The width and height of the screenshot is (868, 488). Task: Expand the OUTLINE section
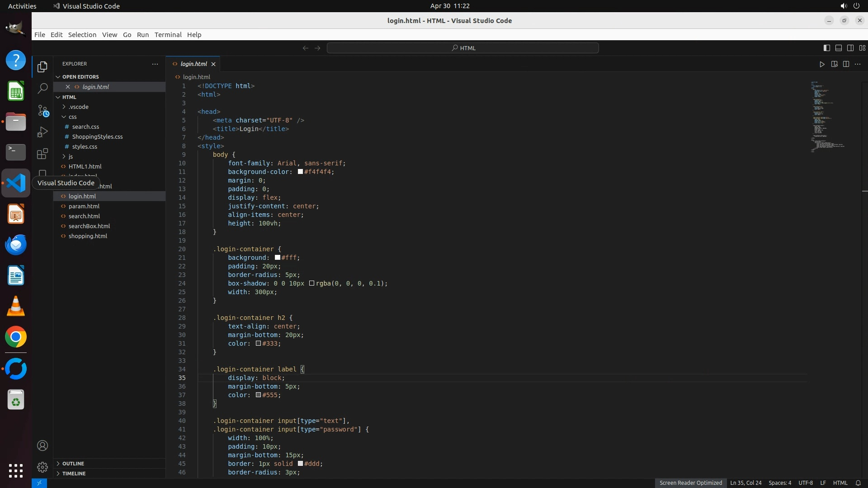point(73,463)
